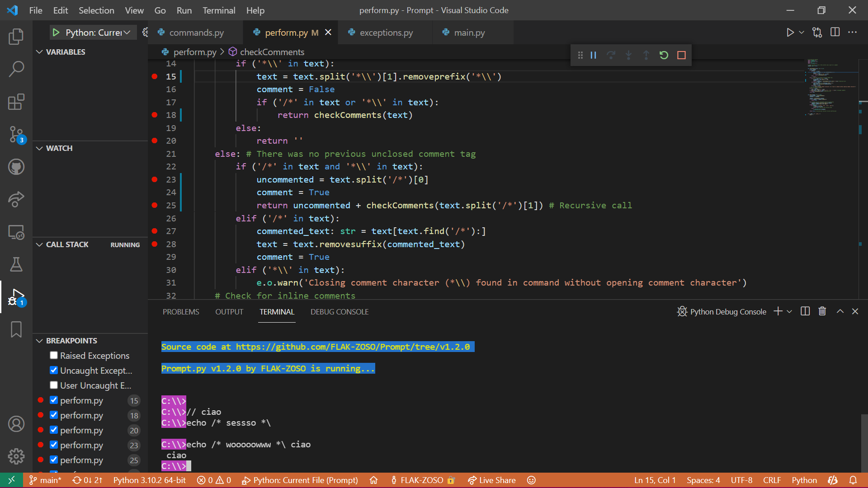
Task: Disable the perform.py line 15 breakpoint
Action: click(x=54, y=400)
